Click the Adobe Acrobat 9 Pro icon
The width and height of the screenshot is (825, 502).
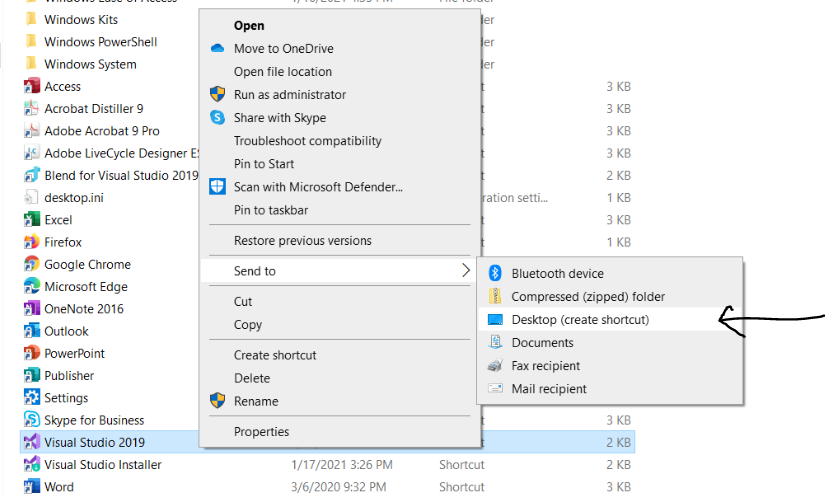pos(32,130)
